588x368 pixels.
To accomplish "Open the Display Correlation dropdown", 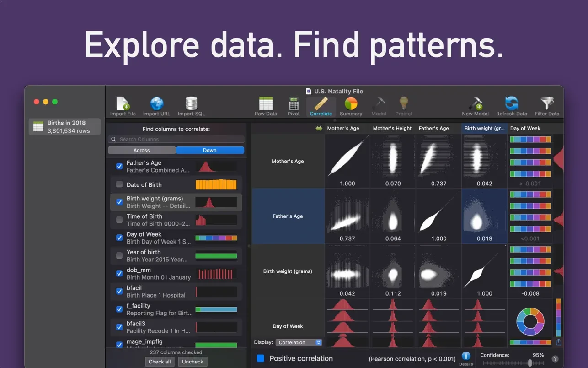I will click(299, 342).
